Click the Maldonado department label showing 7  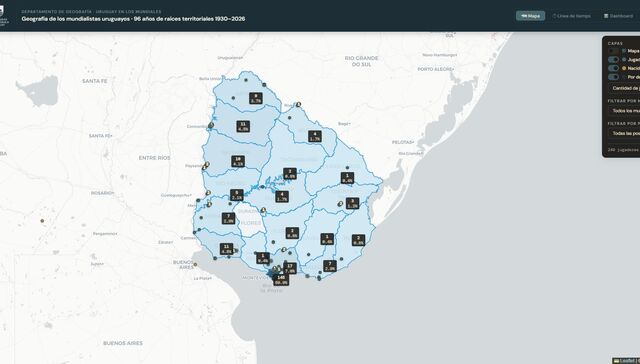tap(329, 266)
